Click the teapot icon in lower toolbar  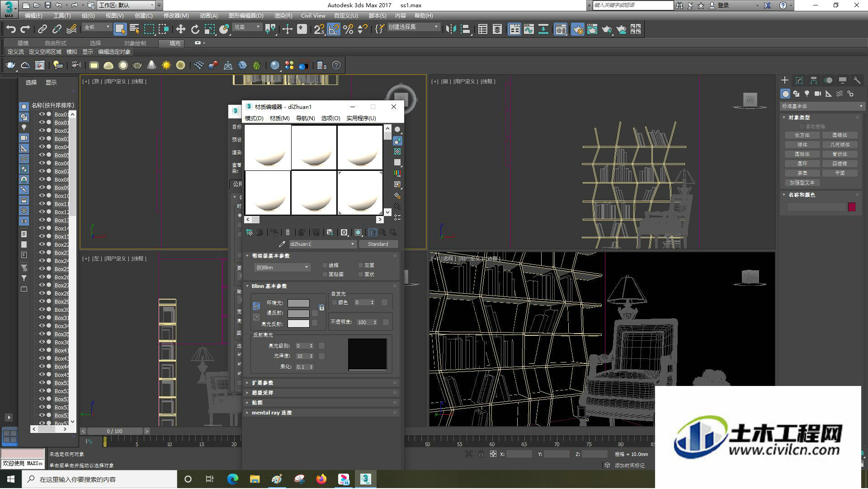coord(10,66)
